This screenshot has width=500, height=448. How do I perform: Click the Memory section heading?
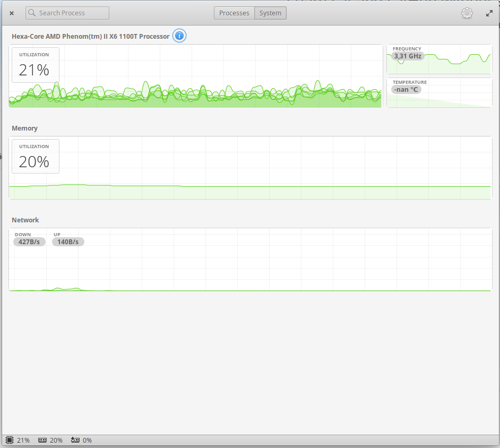[24, 128]
